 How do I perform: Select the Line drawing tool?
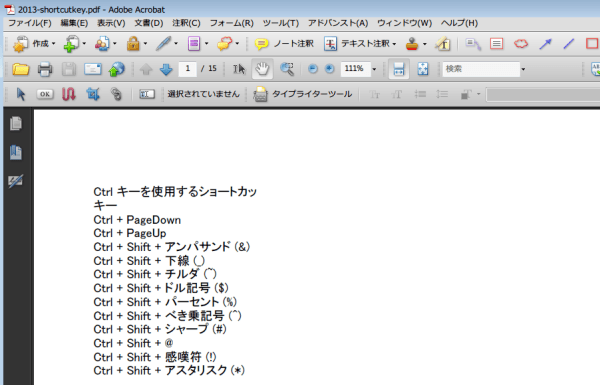coord(569,44)
